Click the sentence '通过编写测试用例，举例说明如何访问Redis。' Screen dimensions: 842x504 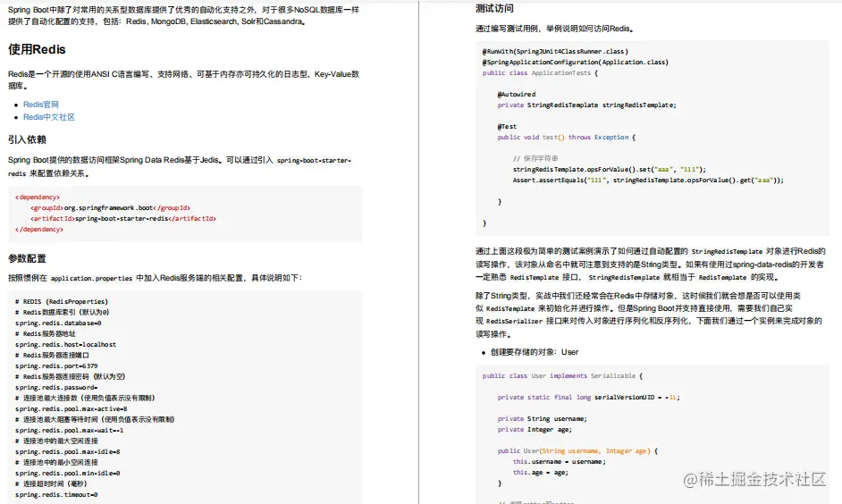[555, 29]
